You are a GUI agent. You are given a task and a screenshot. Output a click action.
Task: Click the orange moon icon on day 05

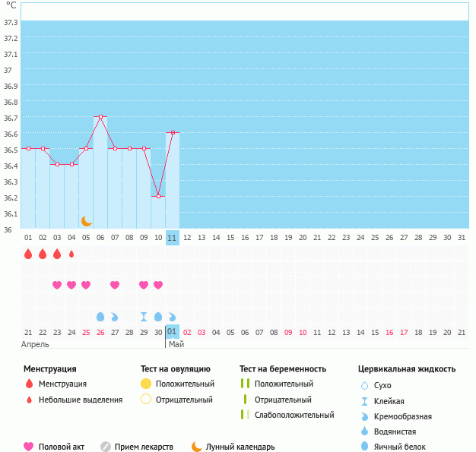tap(87, 220)
